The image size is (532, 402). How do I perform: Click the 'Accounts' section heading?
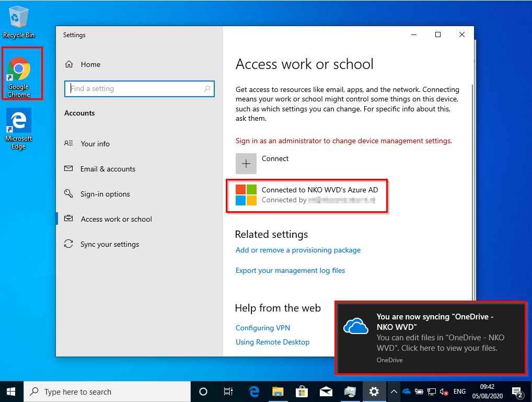pyautogui.click(x=79, y=113)
